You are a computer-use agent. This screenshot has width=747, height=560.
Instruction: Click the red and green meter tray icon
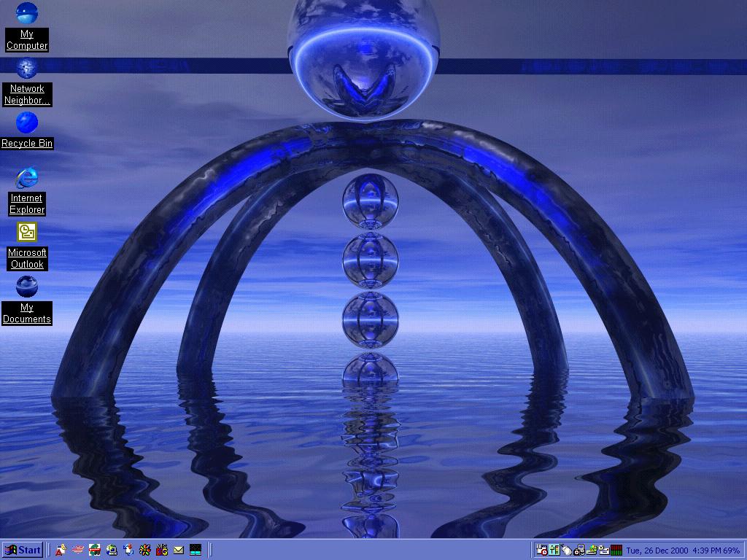[616, 550]
